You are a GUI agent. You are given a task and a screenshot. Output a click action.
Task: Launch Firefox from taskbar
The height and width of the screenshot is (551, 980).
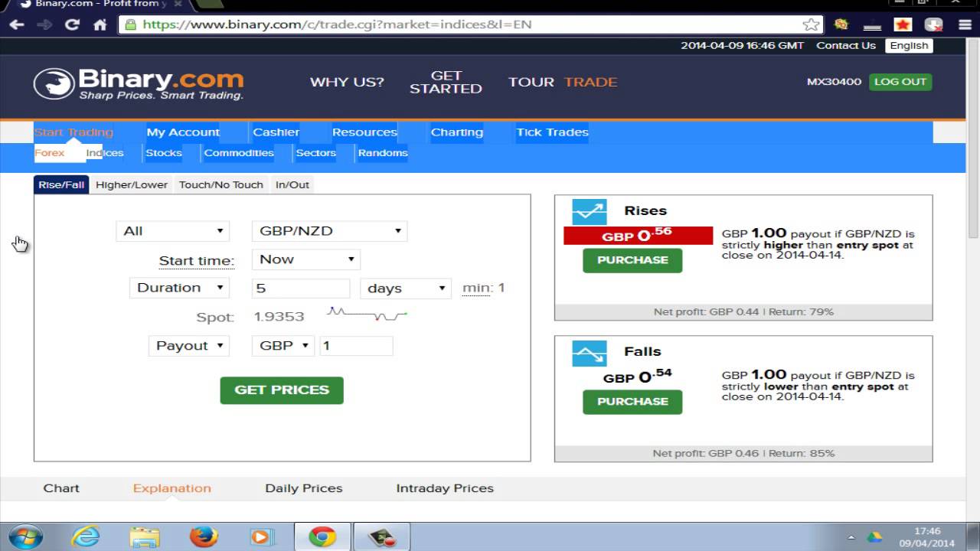(x=203, y=537)
